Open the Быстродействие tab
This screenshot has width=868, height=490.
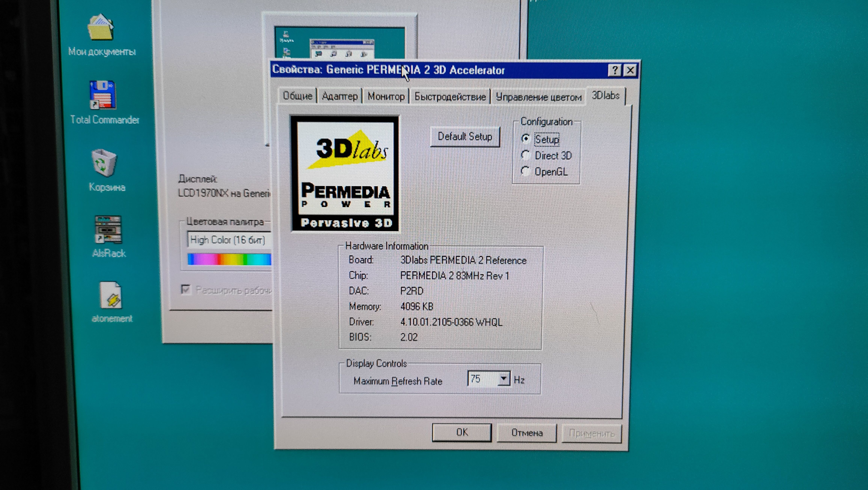click(450, 97)
